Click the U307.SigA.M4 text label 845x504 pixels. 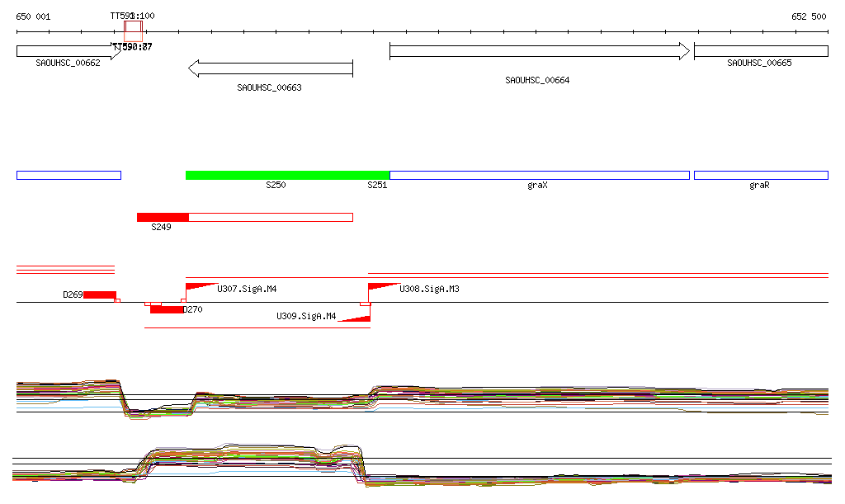pyautogui.click(x=247, y=290)
